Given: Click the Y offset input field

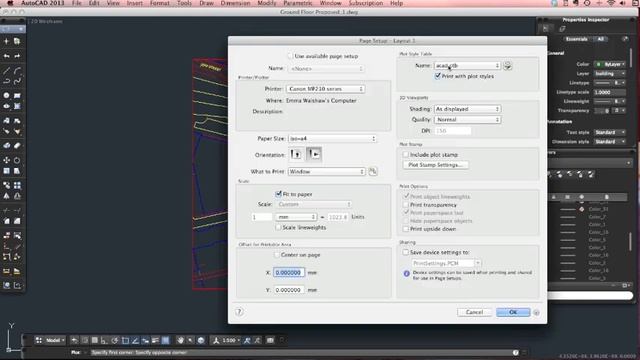Looking at the screenshot, I should [x=289, y=290].
